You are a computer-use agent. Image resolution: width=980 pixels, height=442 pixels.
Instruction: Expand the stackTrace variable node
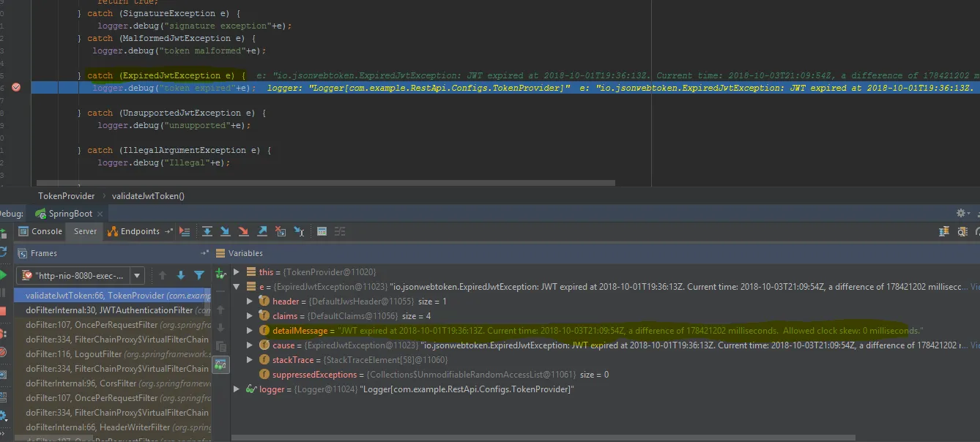coord(250,360)
